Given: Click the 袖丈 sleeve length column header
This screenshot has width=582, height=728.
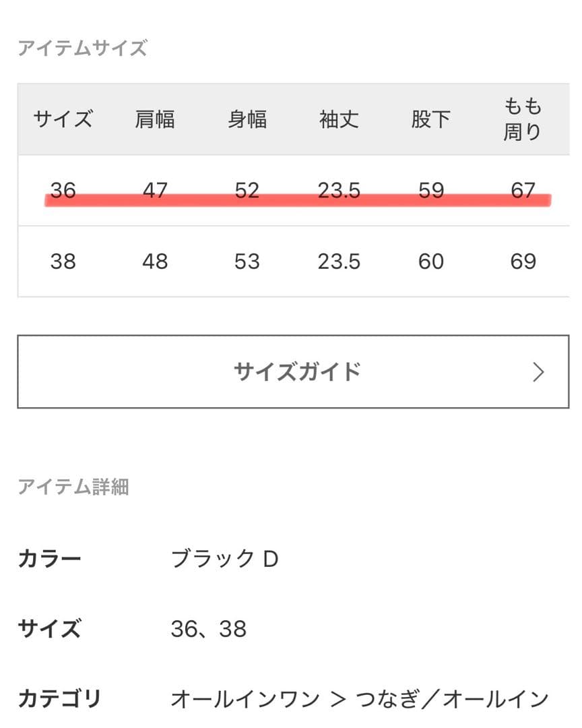Looking at the screenshot, I should (339, 119).
